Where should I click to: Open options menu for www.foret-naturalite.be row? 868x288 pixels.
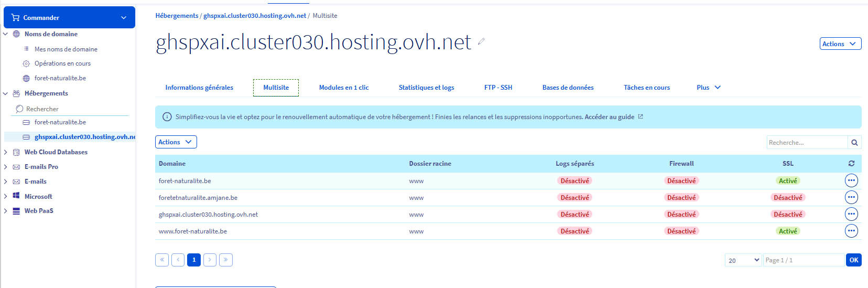(x=851, y=231)
